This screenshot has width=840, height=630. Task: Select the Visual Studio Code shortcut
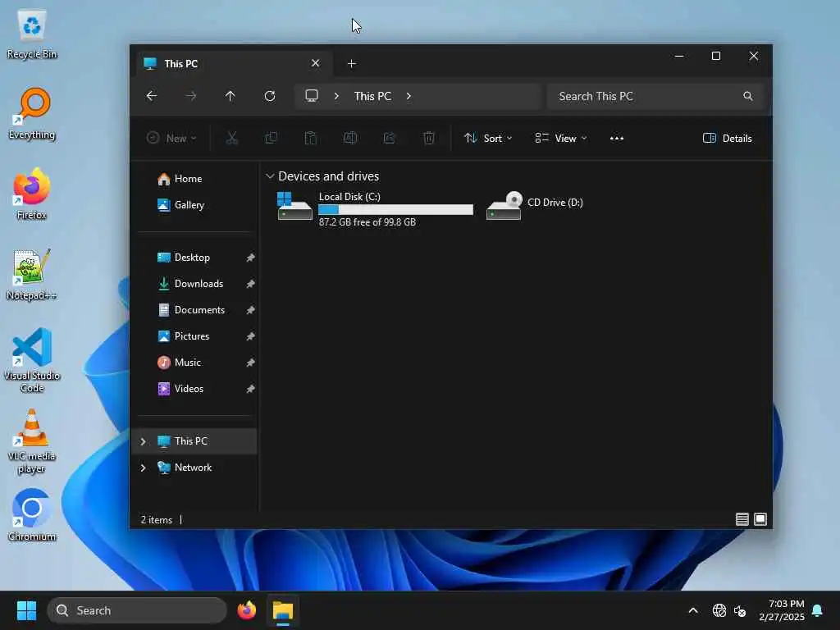(x=32, y=360)
